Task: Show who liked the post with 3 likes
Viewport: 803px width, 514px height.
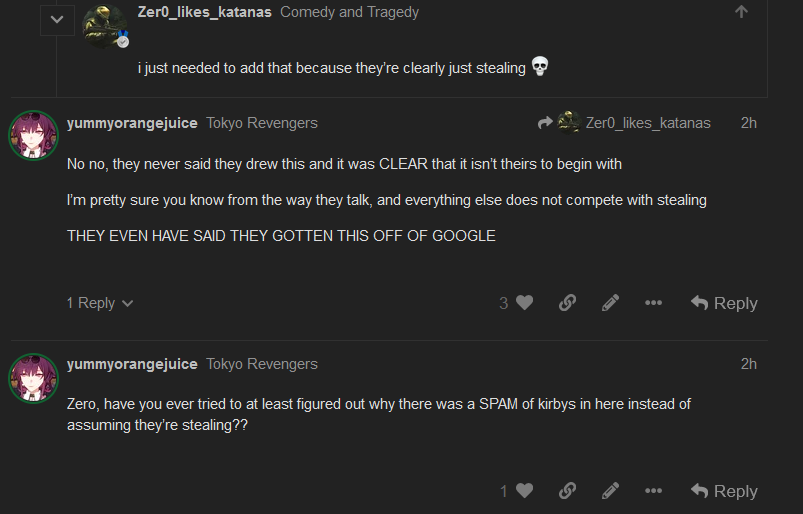Action: pyautogui.click(x=504, y=303)
